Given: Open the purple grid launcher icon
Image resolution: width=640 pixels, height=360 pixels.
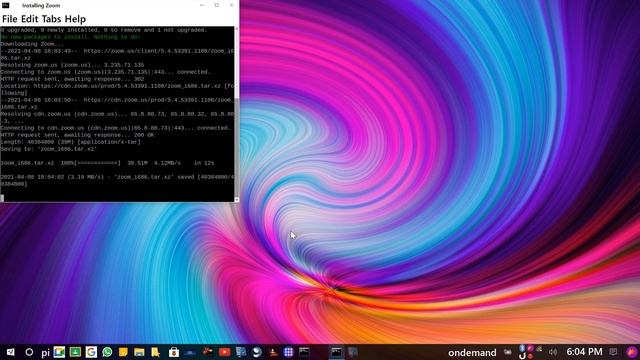Looking at the screenshot, I should tap(289, 352).
